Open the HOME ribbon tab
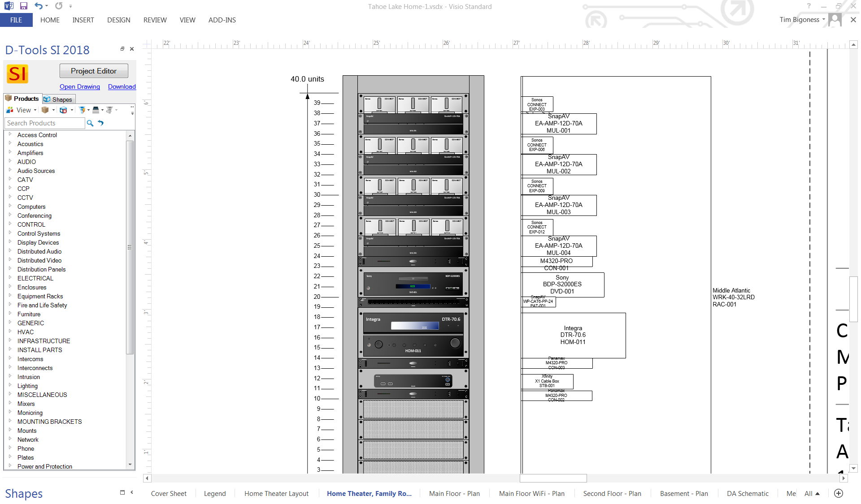Viewport: 861px width, 504px height. click(x=50, y=20)
